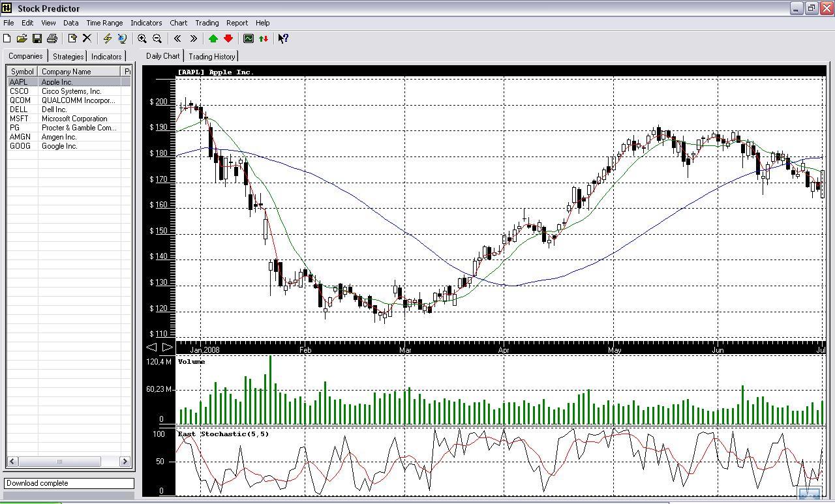Open the Indicators menu
The image size is (835, 504).
click(x=146, y=23)
